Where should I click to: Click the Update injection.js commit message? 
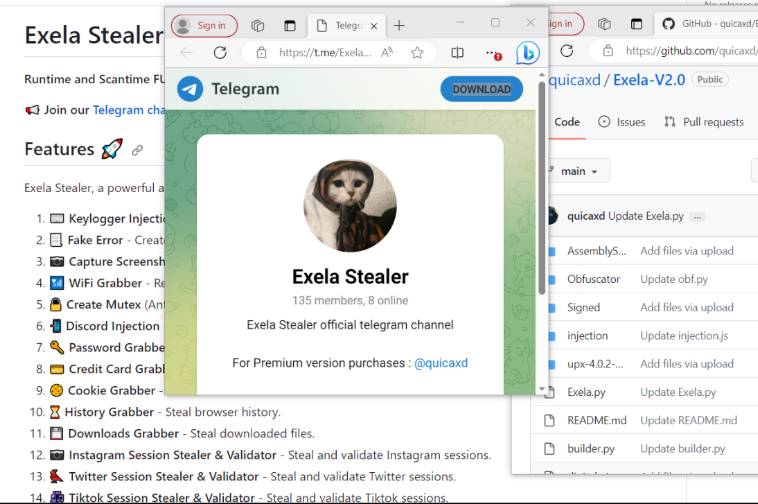pos(684,336)
